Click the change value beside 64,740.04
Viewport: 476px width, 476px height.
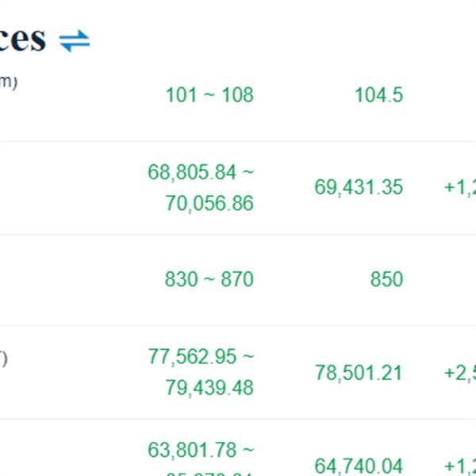[459, 466]
